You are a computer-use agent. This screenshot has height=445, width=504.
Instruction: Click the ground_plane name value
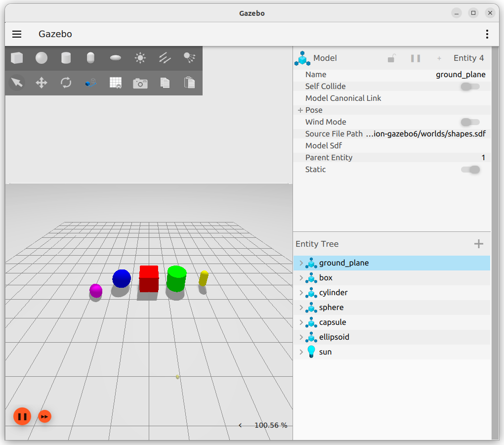pyautogui.click(x=461, y=75)
